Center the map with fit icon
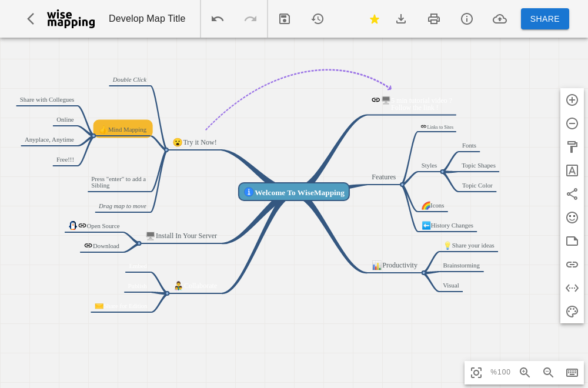This screenshot has height=388, width=588. pos(476,372)
